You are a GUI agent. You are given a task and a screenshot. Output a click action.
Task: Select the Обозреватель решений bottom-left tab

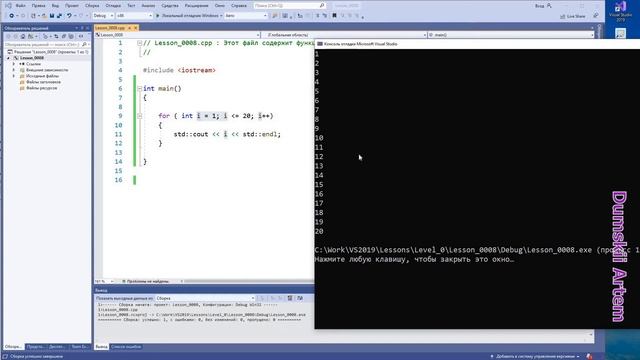(13, 347)
